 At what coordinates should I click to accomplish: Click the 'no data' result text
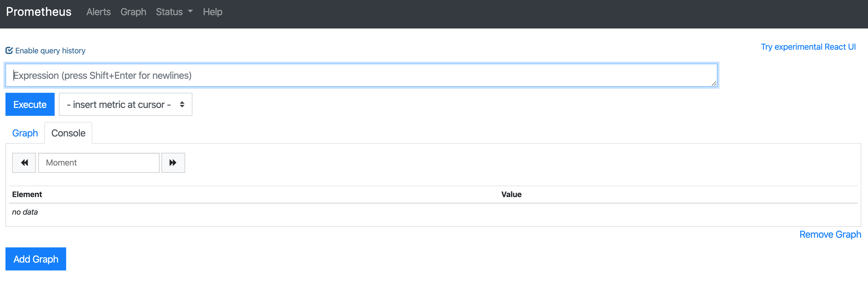(x=25, y=212)
